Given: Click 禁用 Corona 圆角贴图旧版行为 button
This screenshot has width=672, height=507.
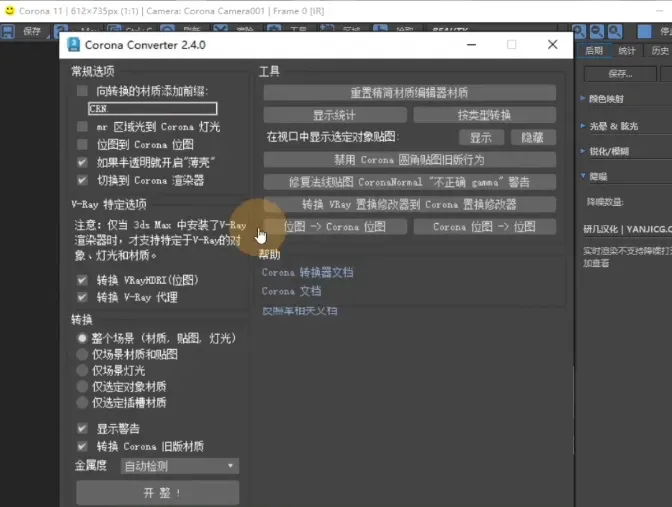Looking at the screenshot, I should (x=410, y=160).
